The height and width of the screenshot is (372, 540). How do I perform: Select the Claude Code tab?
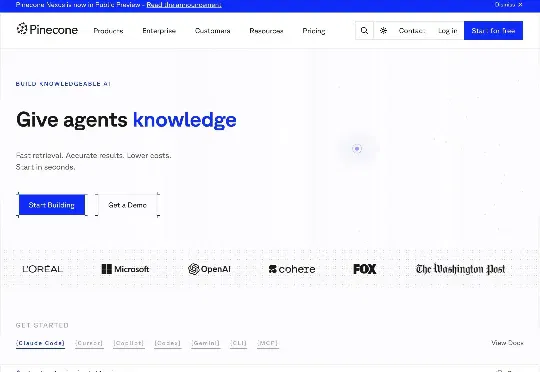40,343
